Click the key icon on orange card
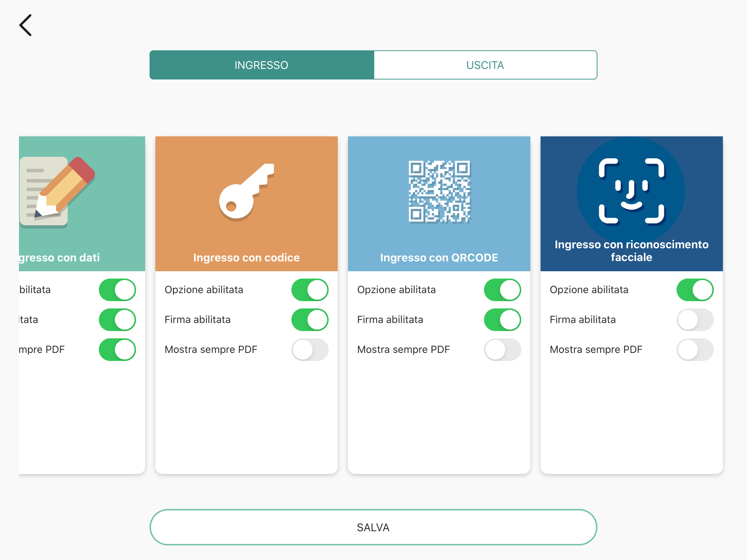Image resolution: width=747 pixels, height=560 pixels. (247, 192)
